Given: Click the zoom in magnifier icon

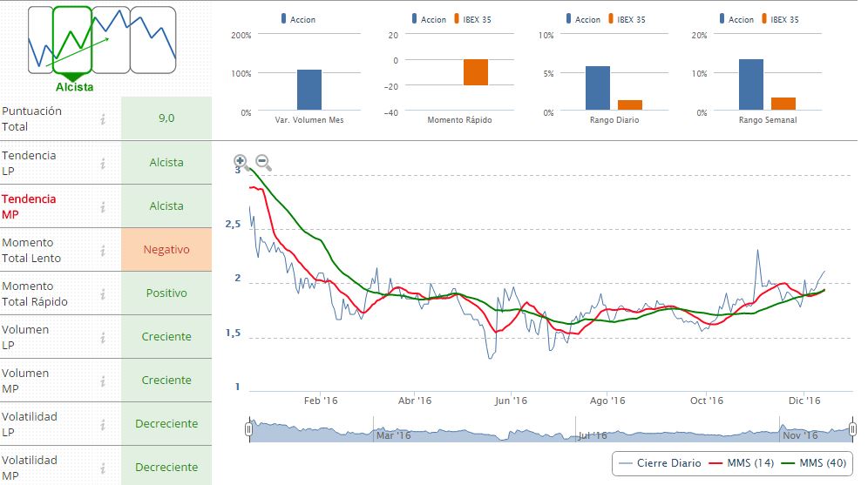Looking at the screenshot, I should tap(241, 161).
